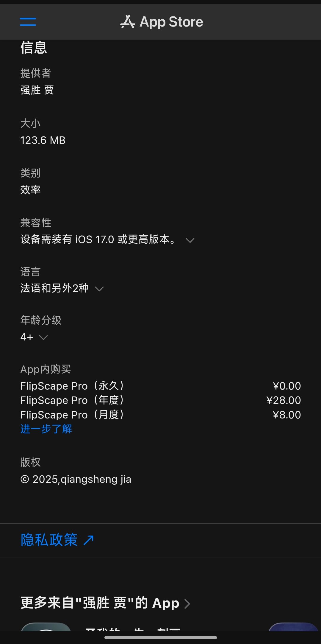Tap the App Store logo icon
This screenshot has width=321, height=644.
pyautogui.click(x=128, y=22)
